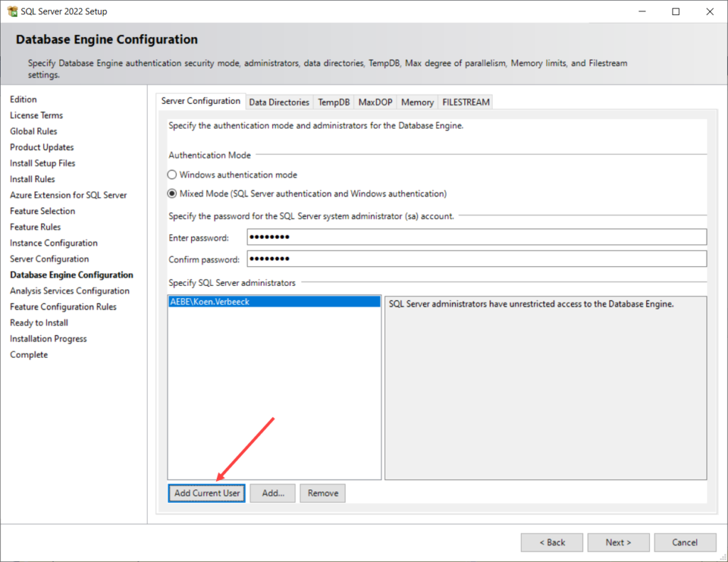This screenshot has height=562, width=728.
Task: Click Azure Extension for SQL Server step
Action: click(68, 195)
